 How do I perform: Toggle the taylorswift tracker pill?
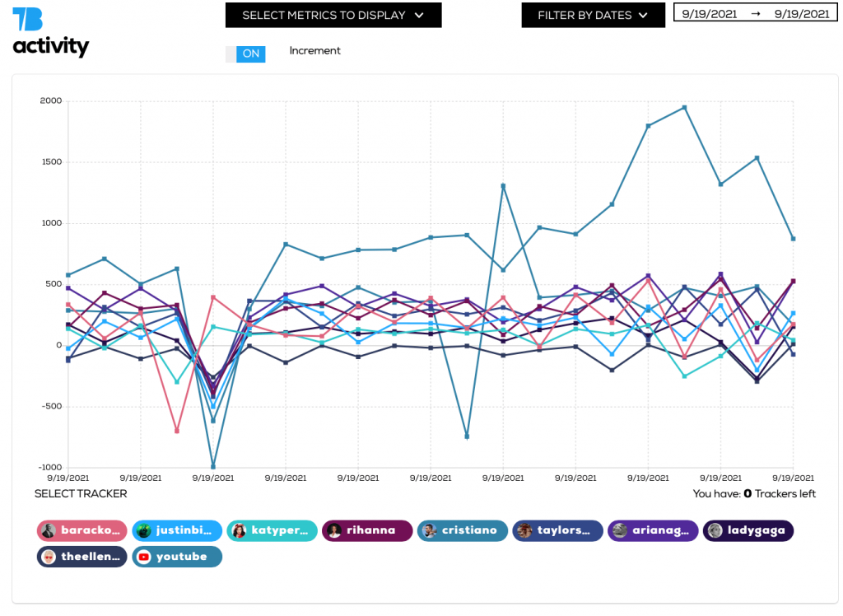coord(557,530)
